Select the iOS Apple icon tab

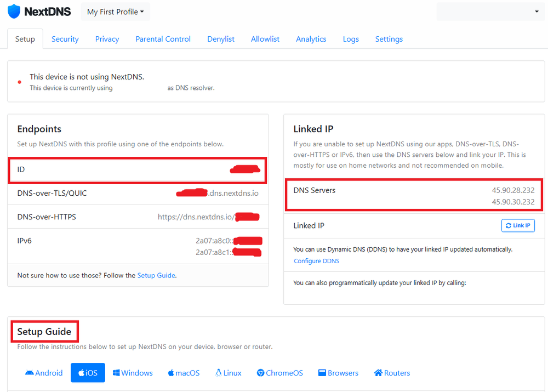(88, 373)
